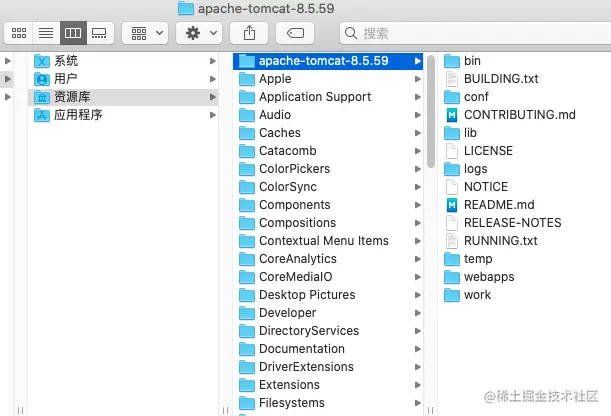The image size is (611, 416).
Task: Select column view in the toolbar
Action: (x=73, y=33)
